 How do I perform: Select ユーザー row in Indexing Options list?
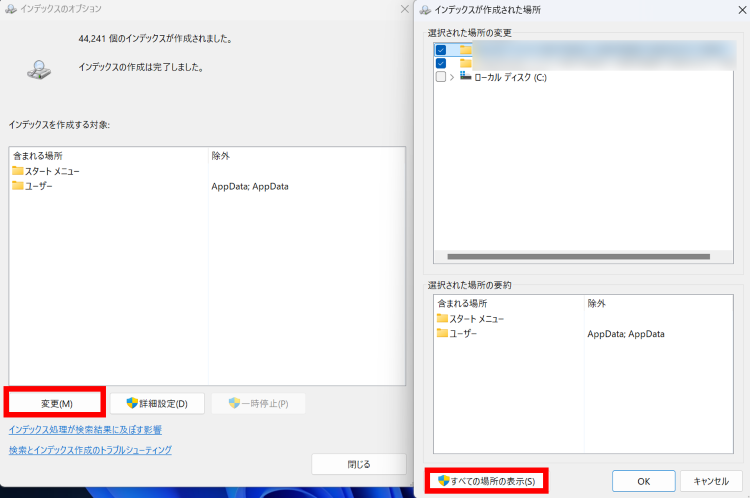(38, 186)
